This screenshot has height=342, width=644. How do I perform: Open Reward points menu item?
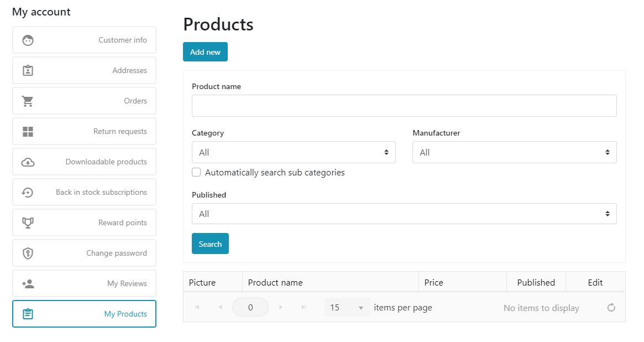84,222
